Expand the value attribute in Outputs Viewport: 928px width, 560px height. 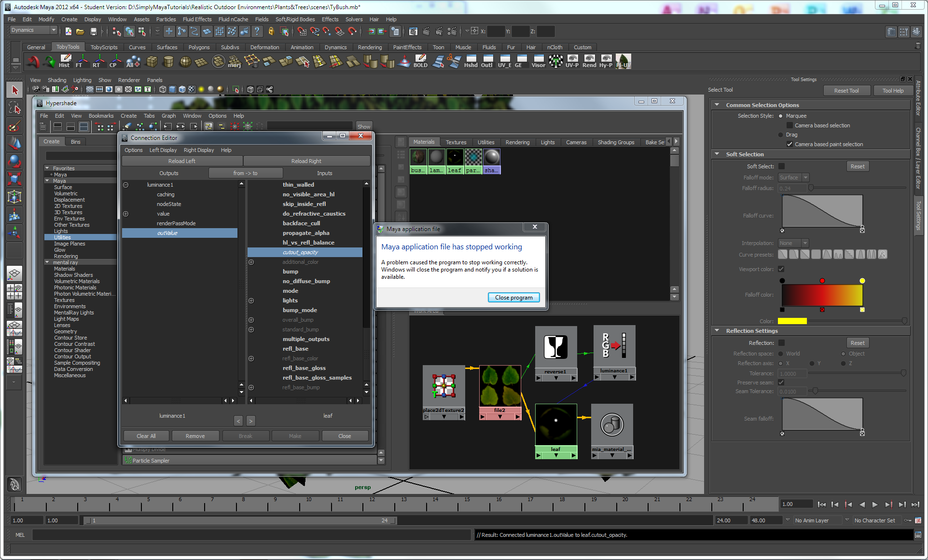[125, 214]
